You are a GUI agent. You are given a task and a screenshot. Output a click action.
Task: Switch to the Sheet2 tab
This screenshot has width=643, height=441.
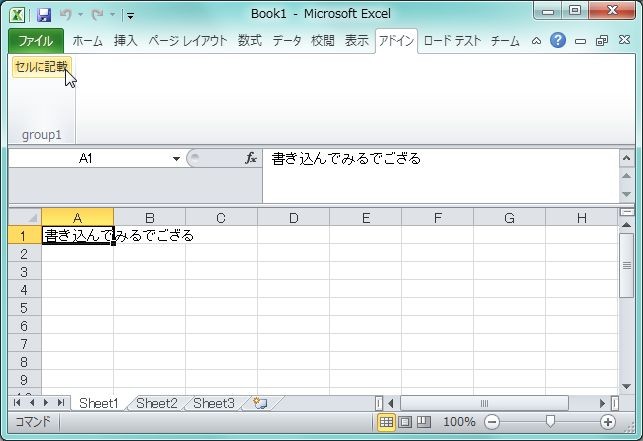tap(157, 403)
